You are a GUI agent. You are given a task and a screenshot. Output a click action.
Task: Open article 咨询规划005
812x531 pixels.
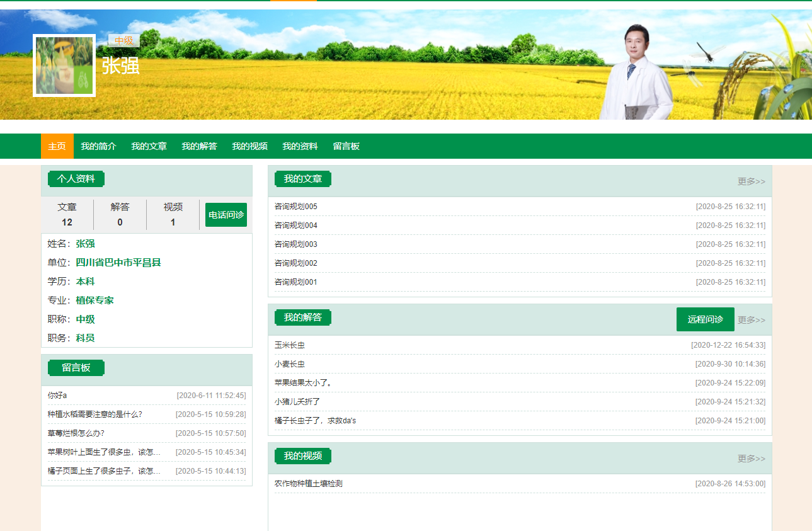[296, 207]
